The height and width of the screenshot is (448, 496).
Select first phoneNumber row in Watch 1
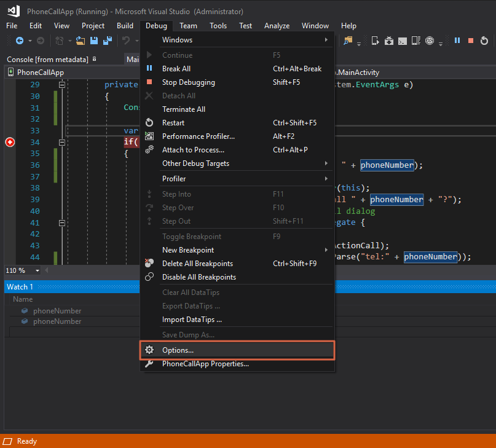click(74, 311)
